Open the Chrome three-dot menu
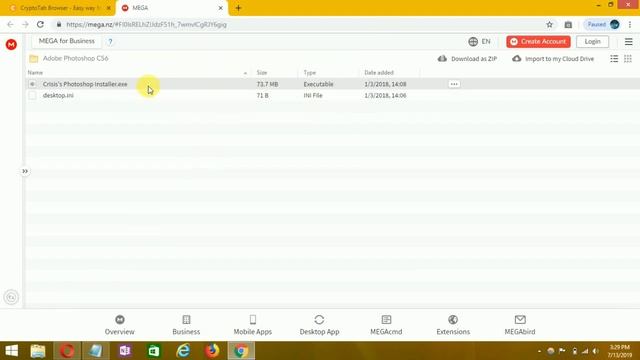Viewport: 640px width, 360px height. [630, 24]
